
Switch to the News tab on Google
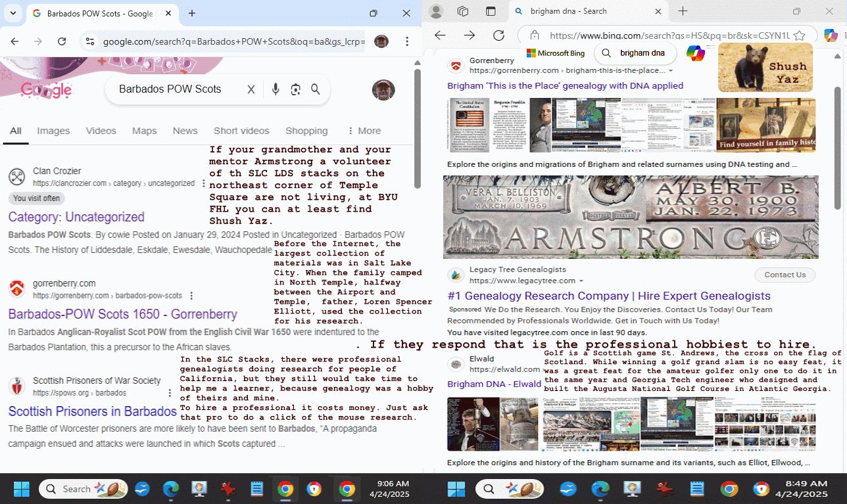click(x=185, y=131)
